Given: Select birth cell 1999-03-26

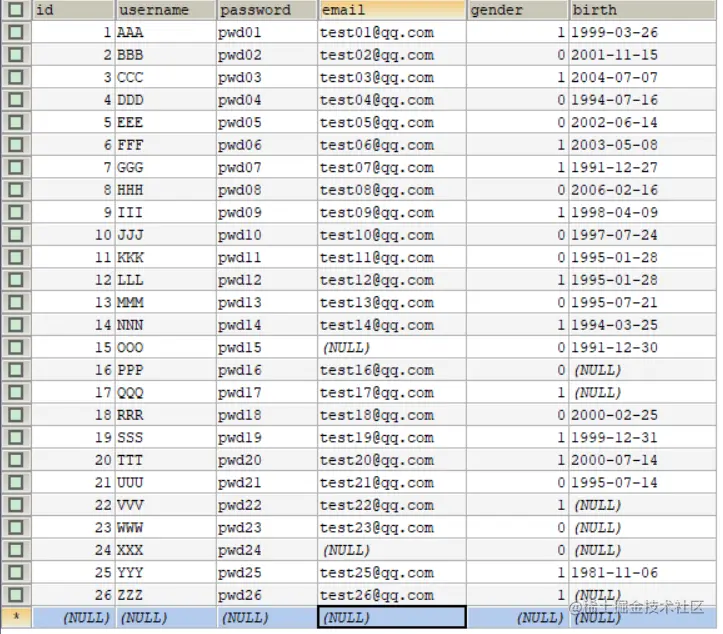Looking at the screenshot, I should tap(643, 32).
